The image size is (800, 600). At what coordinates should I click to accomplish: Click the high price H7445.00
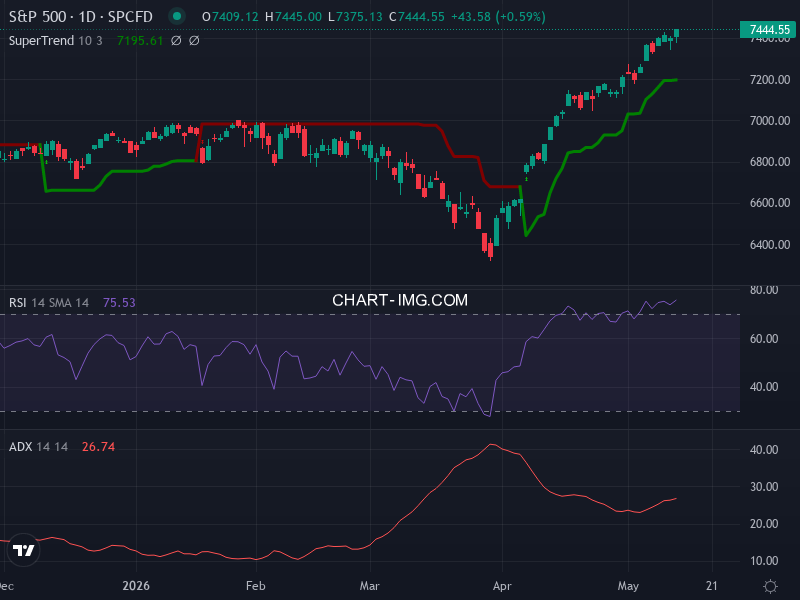[x=293, y=17]
